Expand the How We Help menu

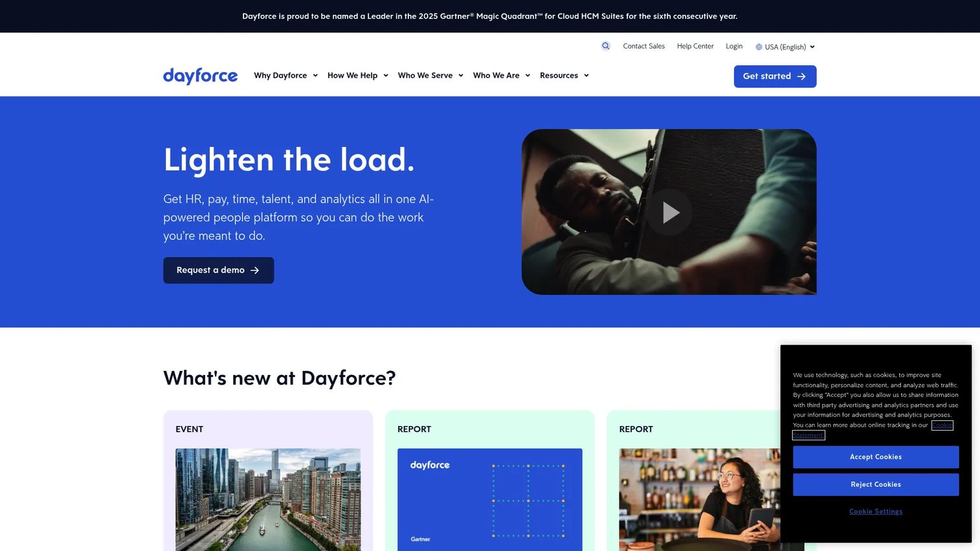click(358, 76)
